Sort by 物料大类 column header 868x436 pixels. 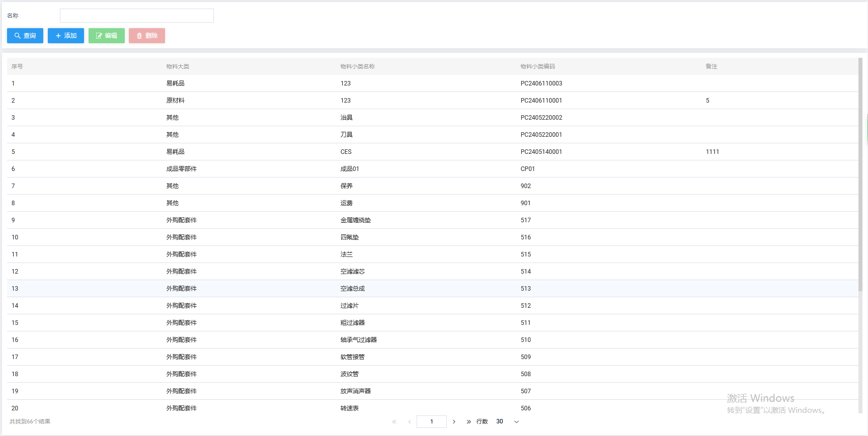point(178,66)
